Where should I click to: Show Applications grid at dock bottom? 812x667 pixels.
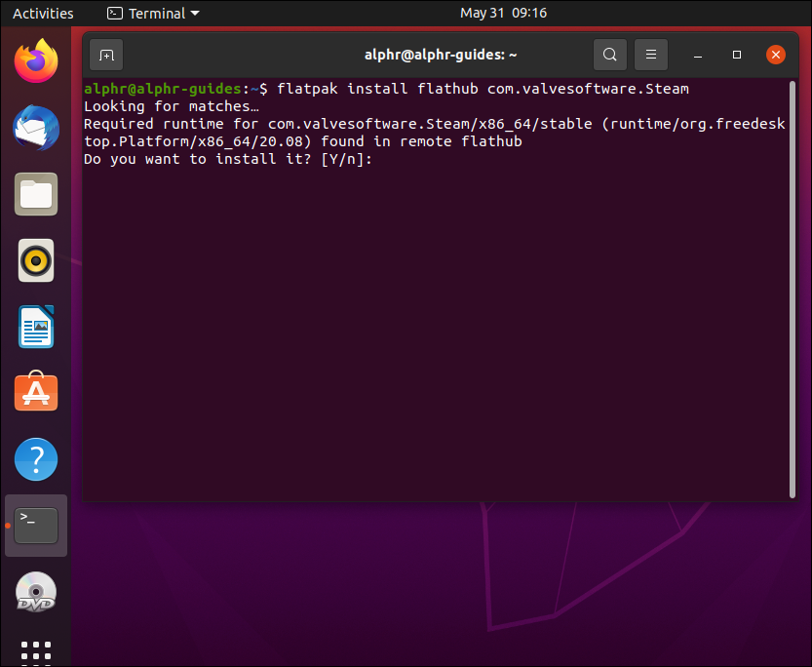(x=36, y=652)
